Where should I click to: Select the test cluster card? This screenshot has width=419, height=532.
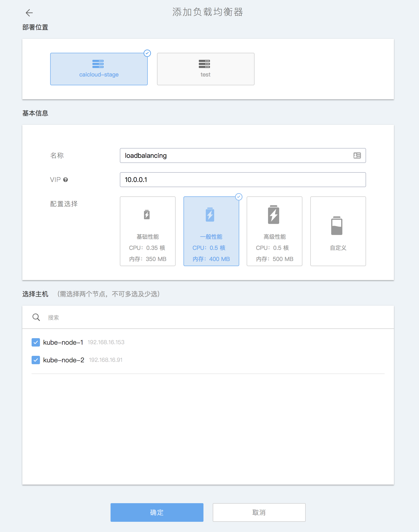[205, 69]
